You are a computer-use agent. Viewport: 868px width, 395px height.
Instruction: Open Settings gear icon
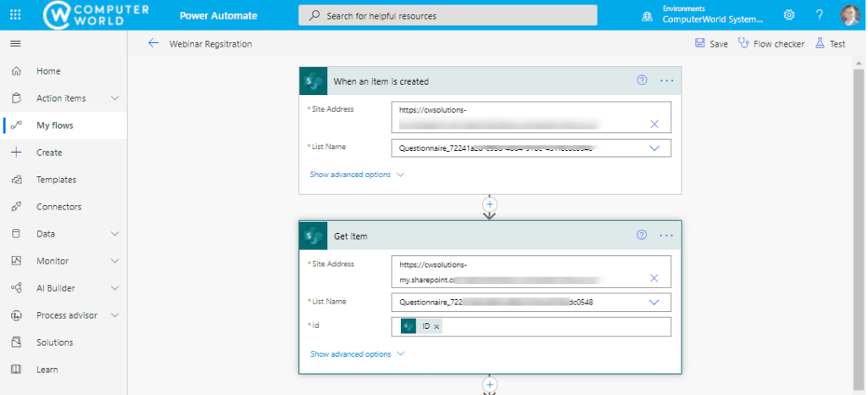tap(789, 15)
